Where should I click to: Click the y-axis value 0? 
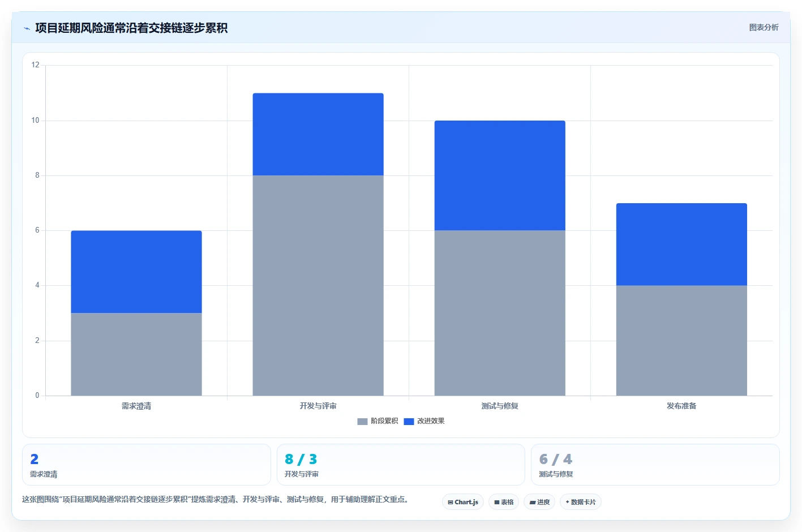tap(37, 396)
